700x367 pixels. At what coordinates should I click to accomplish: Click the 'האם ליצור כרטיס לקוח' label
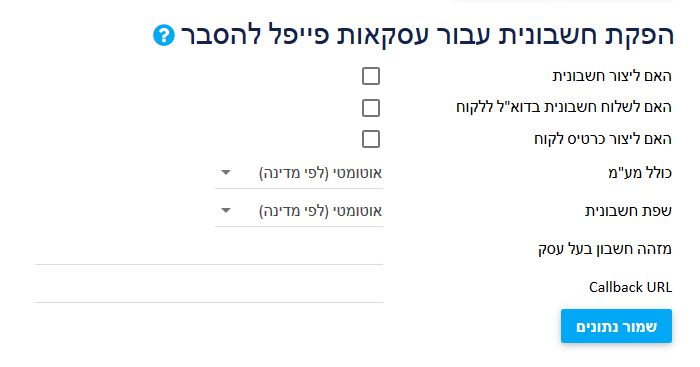pos(603,139)
